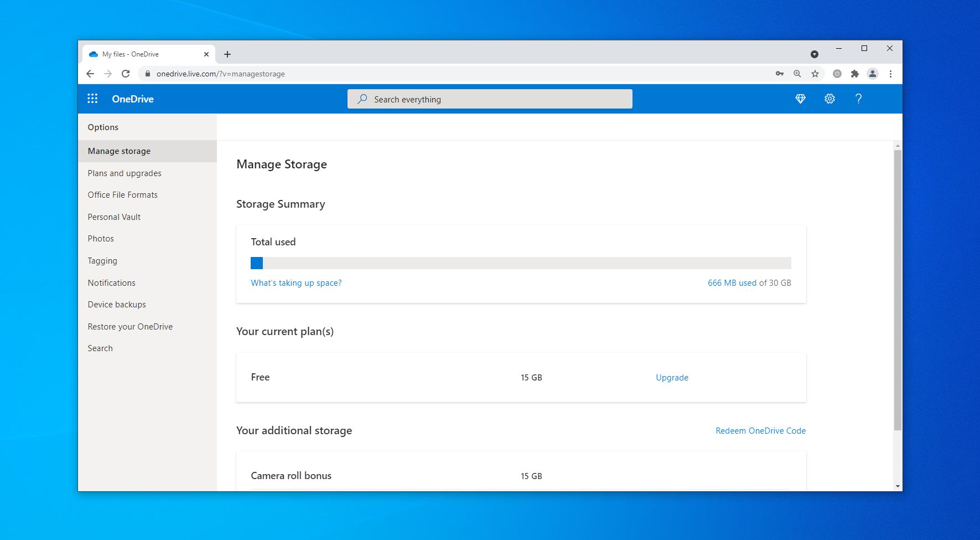Focus the Search everything box
The image size is (980, 540).
click(490, 99)
